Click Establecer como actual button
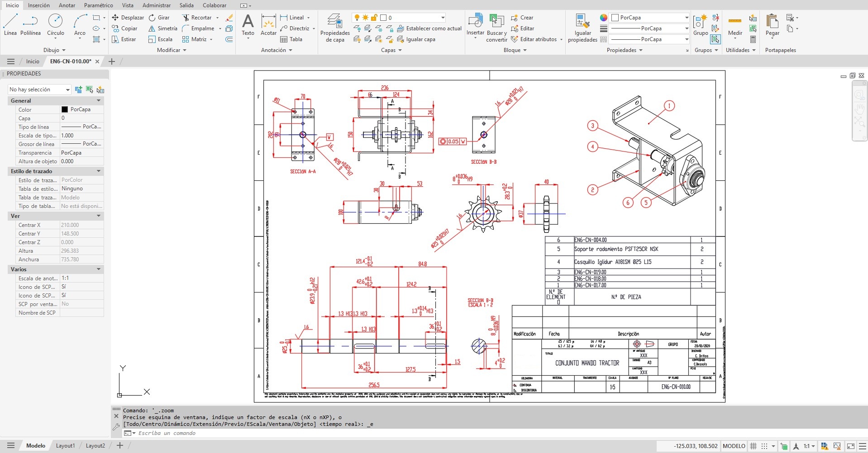868x453 pixels. pyautogui.click(x=429, y=28)
